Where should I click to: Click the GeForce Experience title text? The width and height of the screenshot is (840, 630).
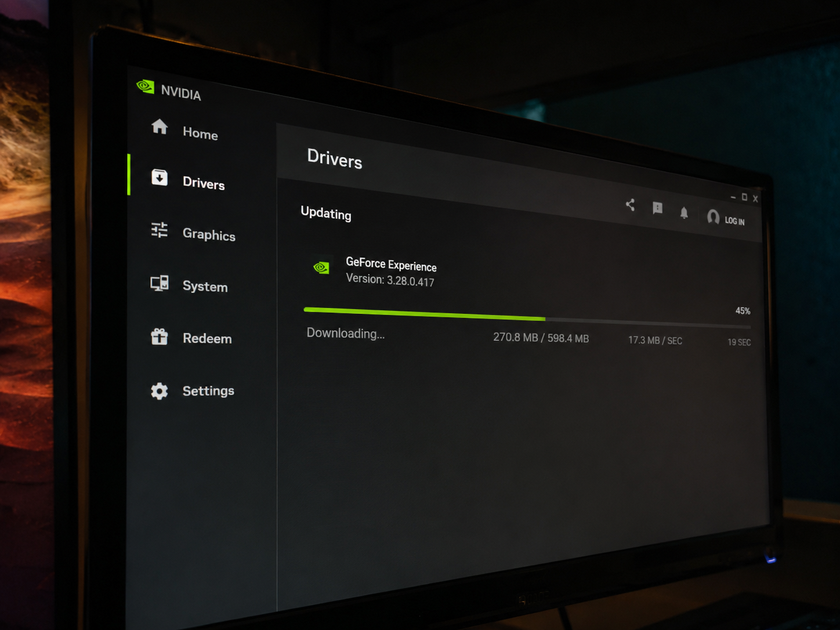point(391,265)
